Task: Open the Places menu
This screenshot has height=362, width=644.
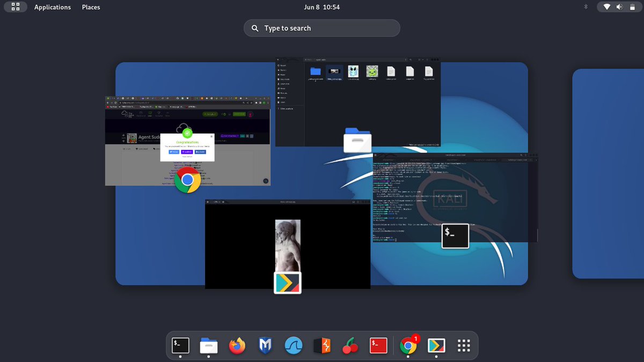Action: point(91,7)
